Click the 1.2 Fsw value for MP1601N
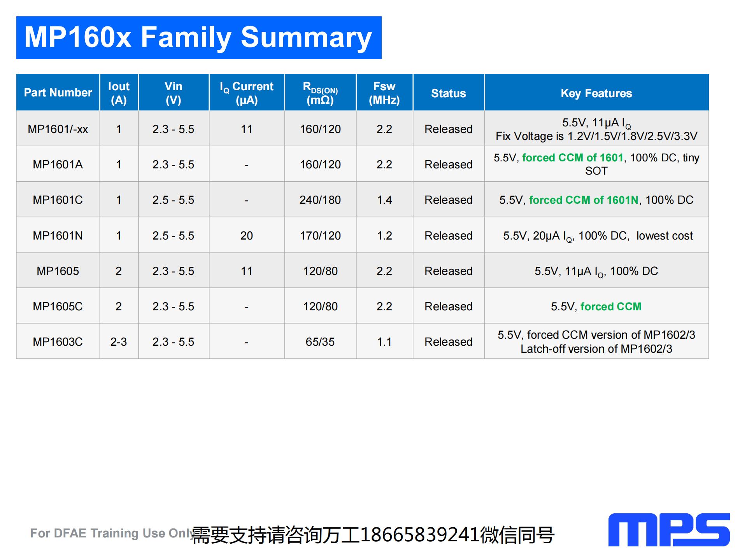747x560 pixels. coord(384,236)
